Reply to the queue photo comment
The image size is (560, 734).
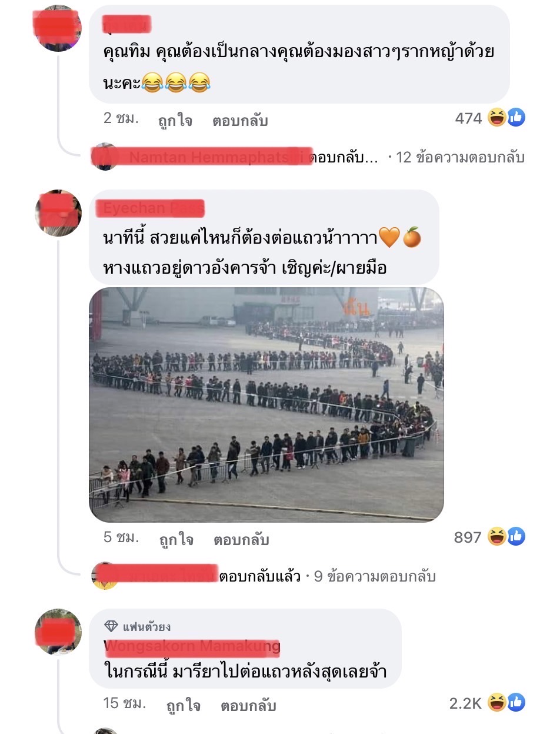241,540
